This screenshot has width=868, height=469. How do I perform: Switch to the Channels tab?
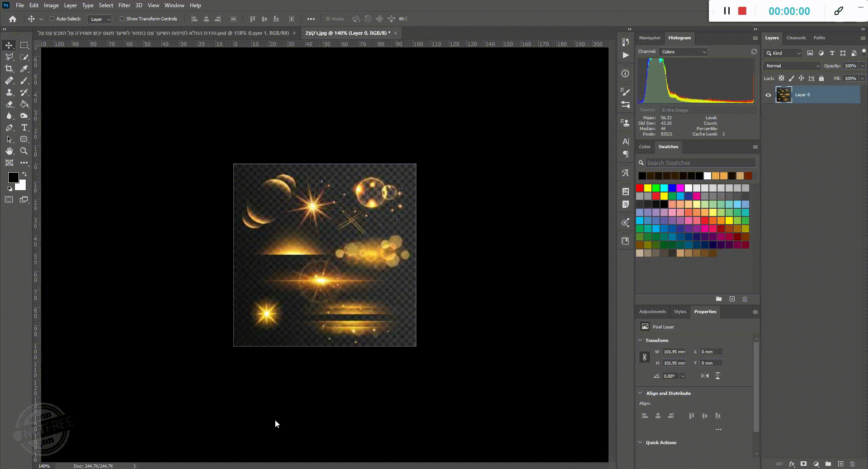tap(796, 38)
